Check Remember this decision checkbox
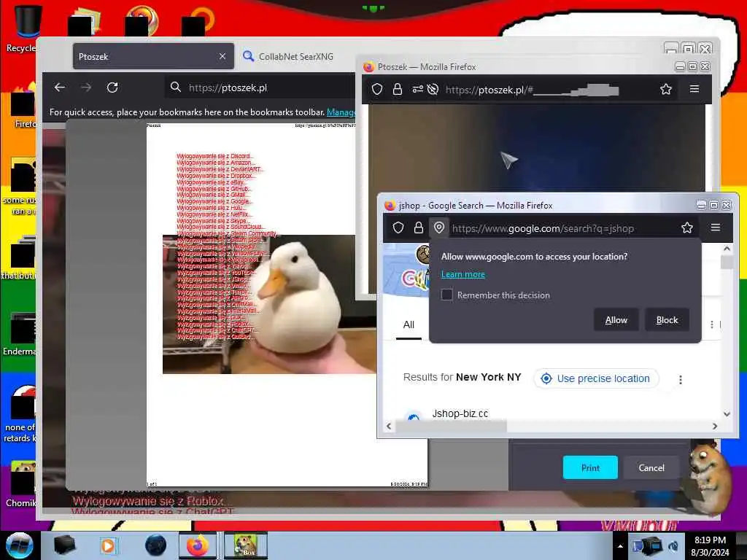747x560 pixels. pos(447,295)
